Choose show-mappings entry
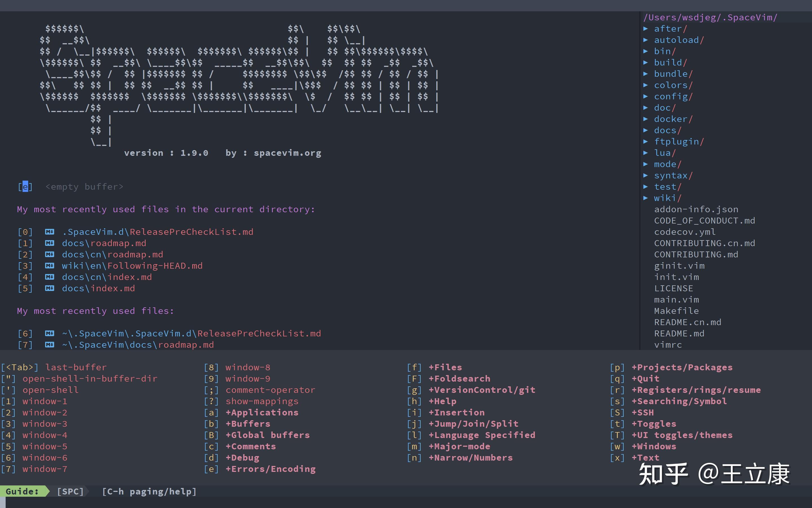The image size is (812, 508). coord(262,402)
